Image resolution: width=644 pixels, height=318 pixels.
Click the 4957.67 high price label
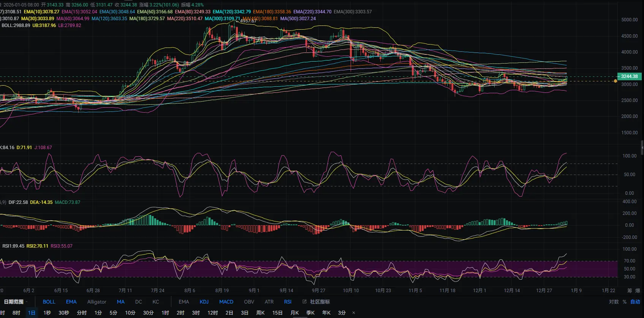248,21
